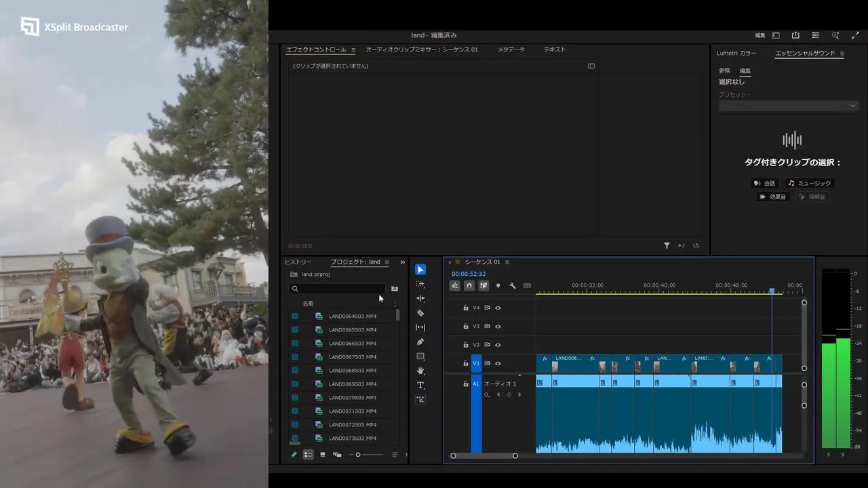This screenshot has width=868, height=488.
Task: Enter full screen video from header
Action: pyautogui.click(x=855, y=35)
